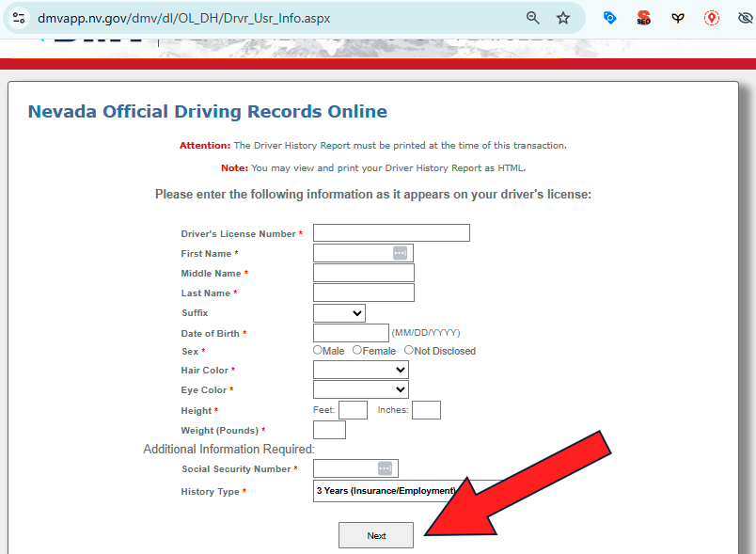Click the History Type label
The width and height of the screenshot is (756, 554).
211,491
